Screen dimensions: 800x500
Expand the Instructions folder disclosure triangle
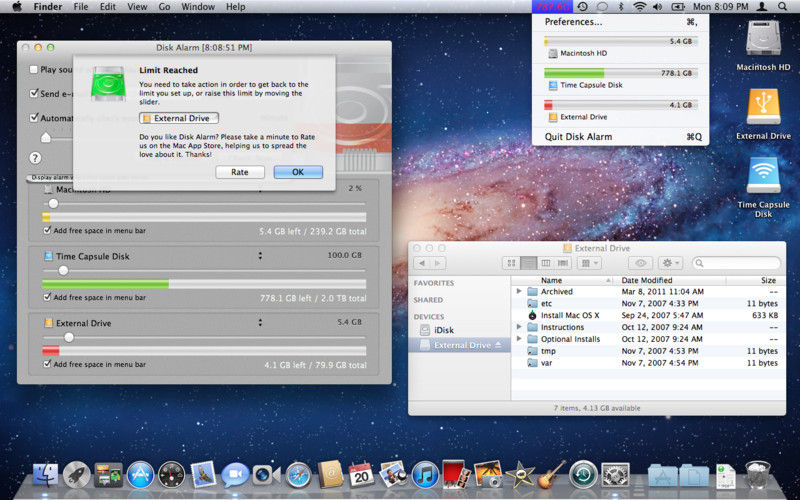pos(519,327)
